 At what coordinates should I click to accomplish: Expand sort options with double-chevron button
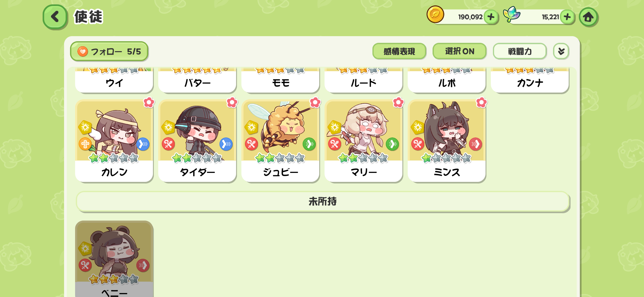pos(561,51)
